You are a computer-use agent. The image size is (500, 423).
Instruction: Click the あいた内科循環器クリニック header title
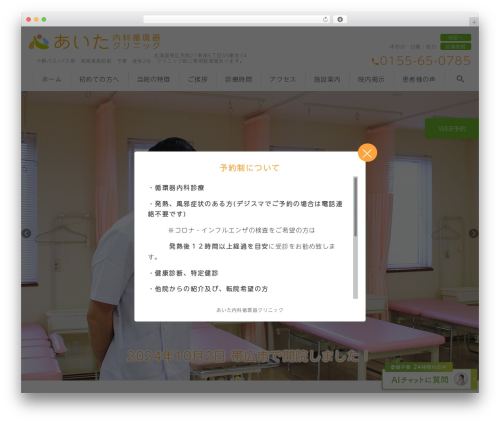point(107,42)
